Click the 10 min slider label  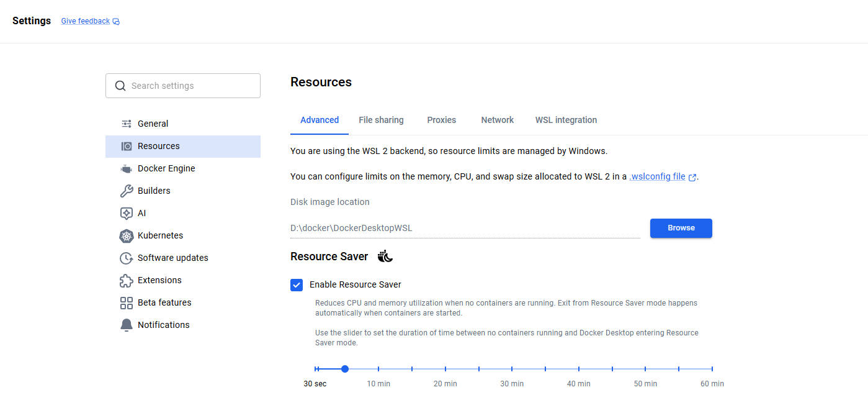pos(378,384)
